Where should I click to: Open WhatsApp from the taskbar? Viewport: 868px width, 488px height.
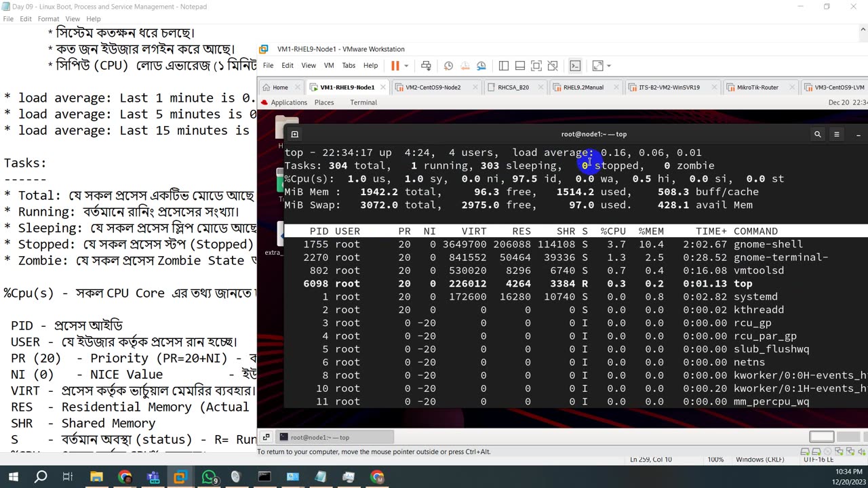click(x=208, y=477)
